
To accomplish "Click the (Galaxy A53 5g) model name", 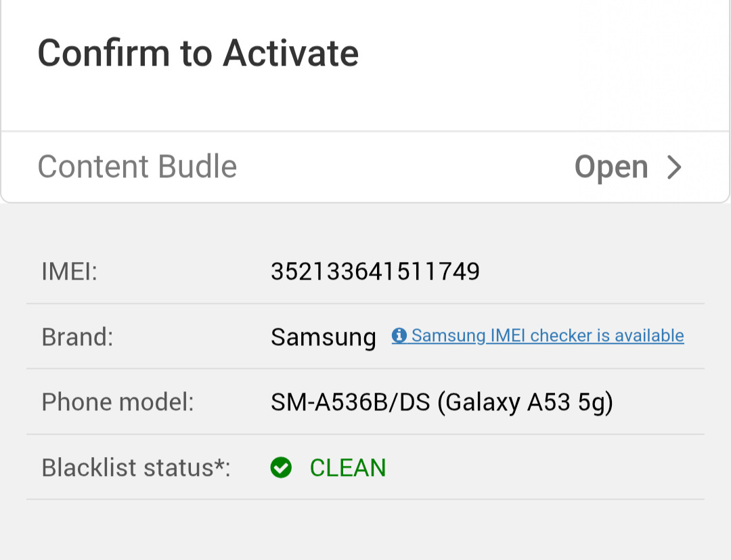I will pos(525,402).
